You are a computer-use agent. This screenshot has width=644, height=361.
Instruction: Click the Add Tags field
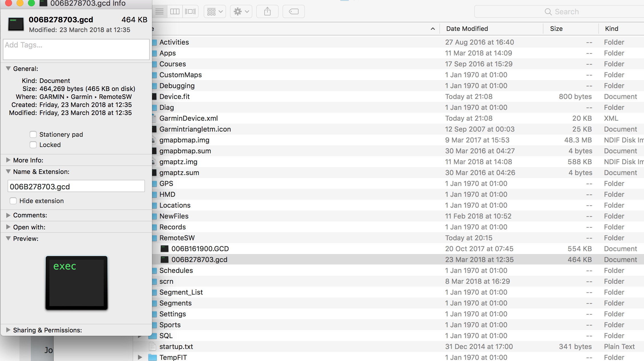click(x=76, y=49)
